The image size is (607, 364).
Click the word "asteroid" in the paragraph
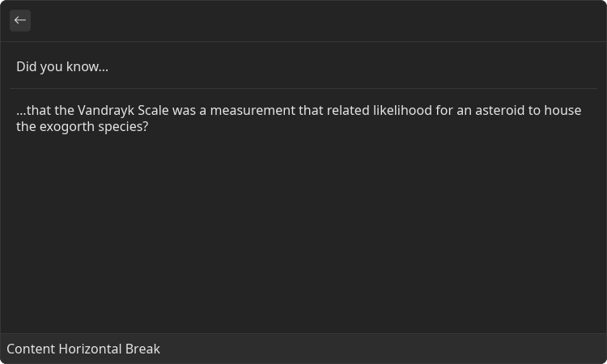[x=500, y=111]
